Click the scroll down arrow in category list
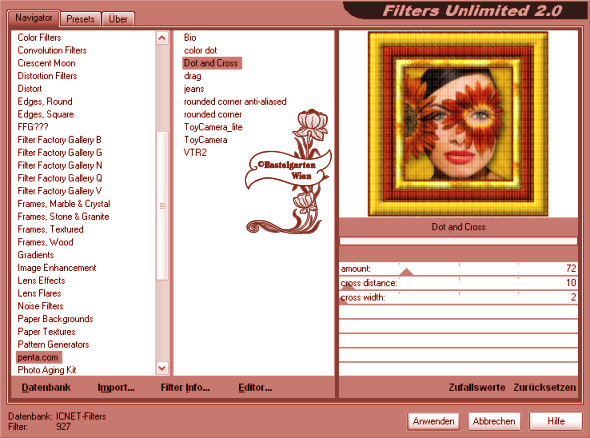This screenshot has height=438, width=590. pos(162,368)
